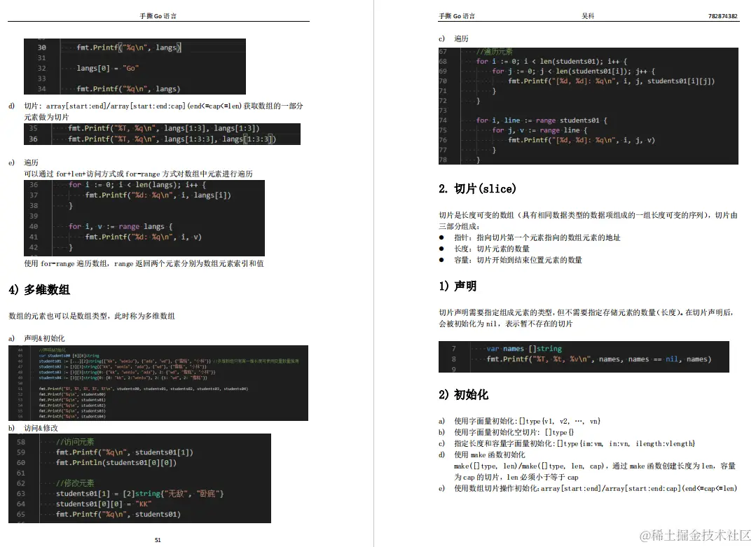Click code line 76 Printf i, j, v
This screenshot has height=547, width=756.
[582, 140]
